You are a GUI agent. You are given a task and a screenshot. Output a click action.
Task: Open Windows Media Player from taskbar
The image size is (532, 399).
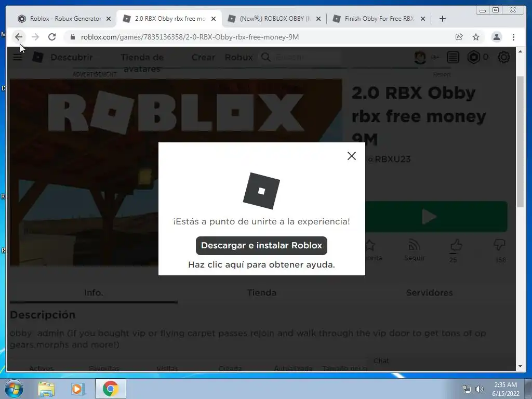pos(78,389)
